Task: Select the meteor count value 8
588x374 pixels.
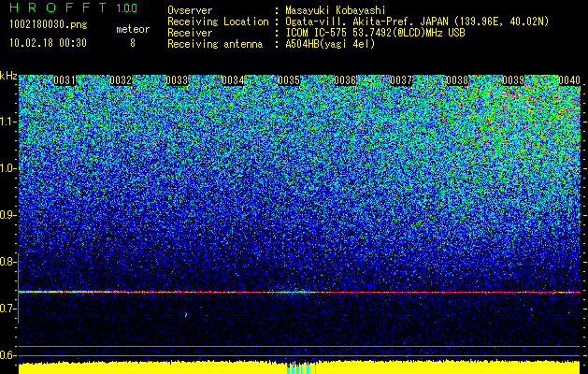Action: 133,43
